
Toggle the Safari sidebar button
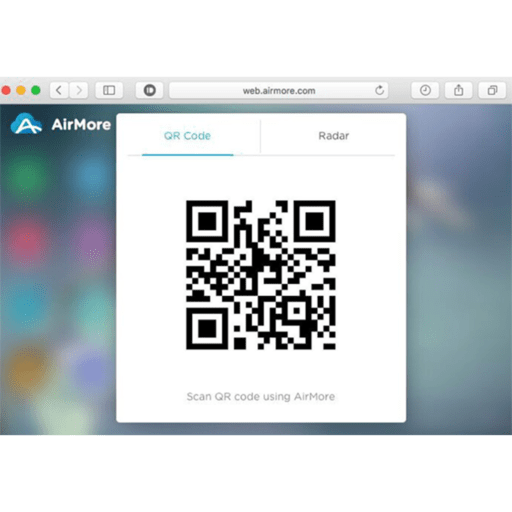click(x=109, y=90)
